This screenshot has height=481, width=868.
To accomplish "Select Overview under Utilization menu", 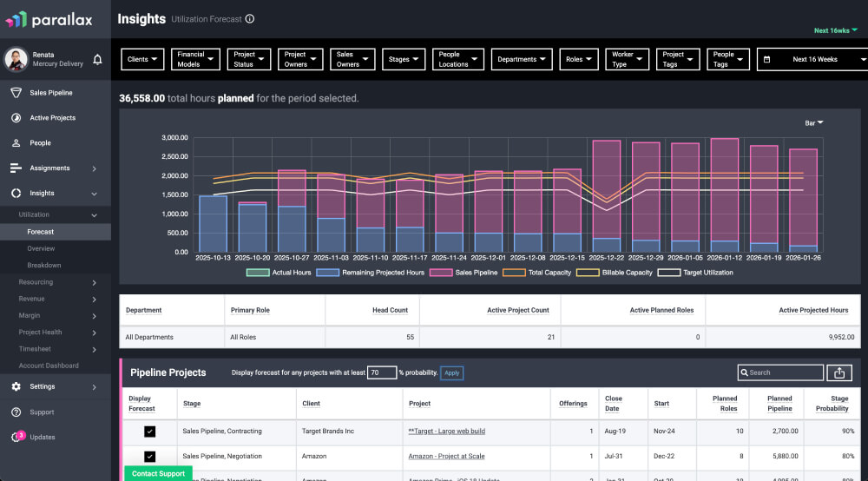I will (x=41, y=249).
